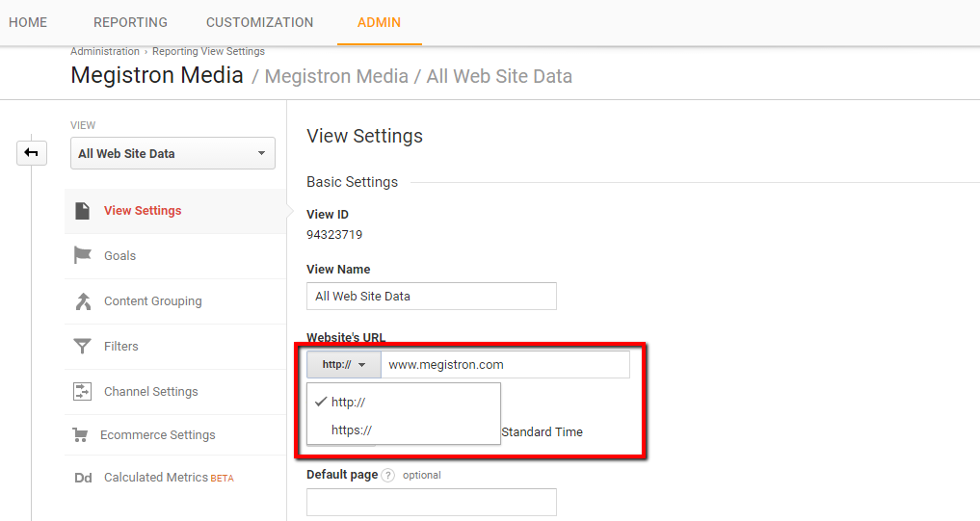The height and width of the screenshot is (521, 980).
Task: Click the Filters funnel icon
Action: [x=82, y=346]
